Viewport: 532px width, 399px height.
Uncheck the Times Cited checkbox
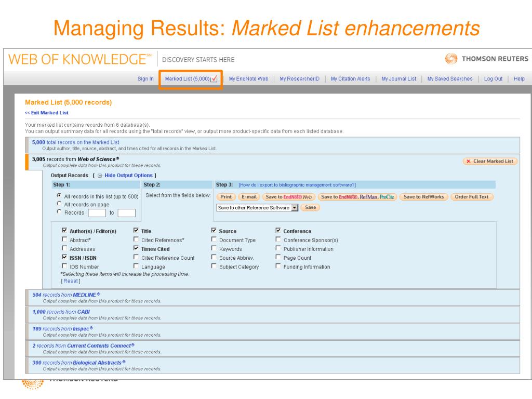click(136, 248)
